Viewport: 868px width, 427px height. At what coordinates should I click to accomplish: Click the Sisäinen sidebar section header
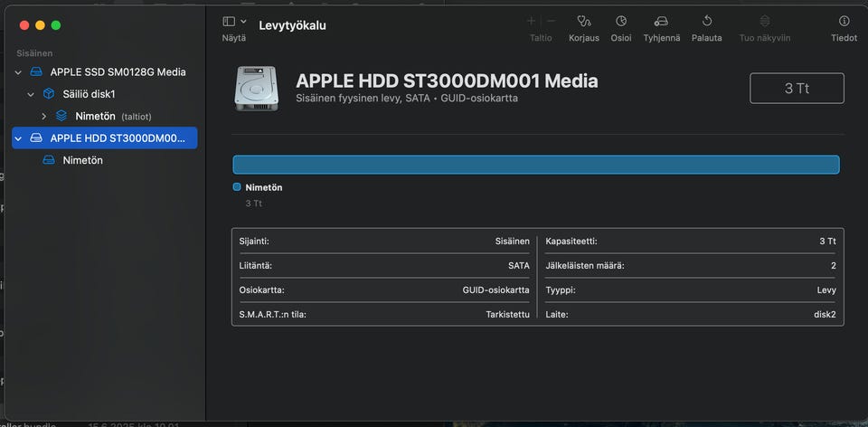[34, 53]
